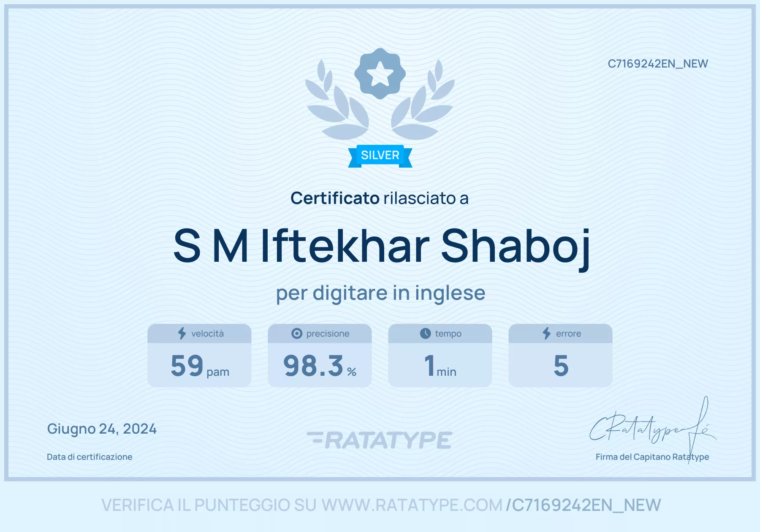The width and height of the screenshot is (760, 532).
Task: Click the lightning bolt icon beside velocità
Action: [x=182, y=333]
